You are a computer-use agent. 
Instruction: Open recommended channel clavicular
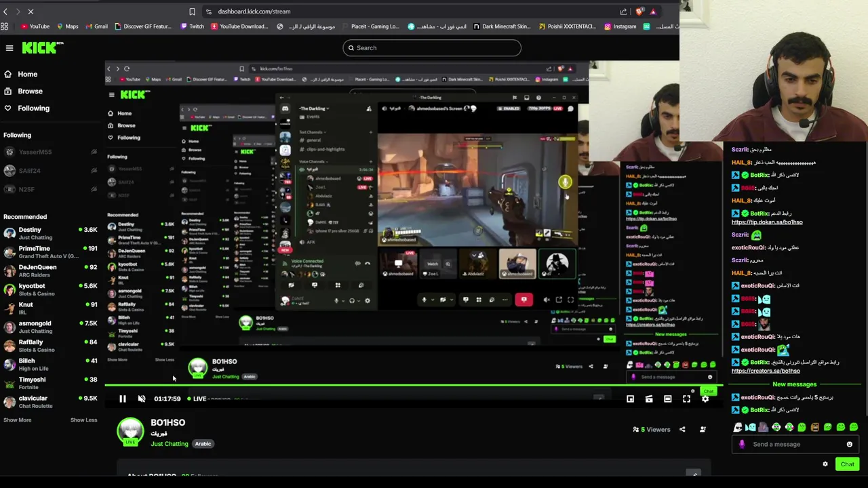pos(51,401)
